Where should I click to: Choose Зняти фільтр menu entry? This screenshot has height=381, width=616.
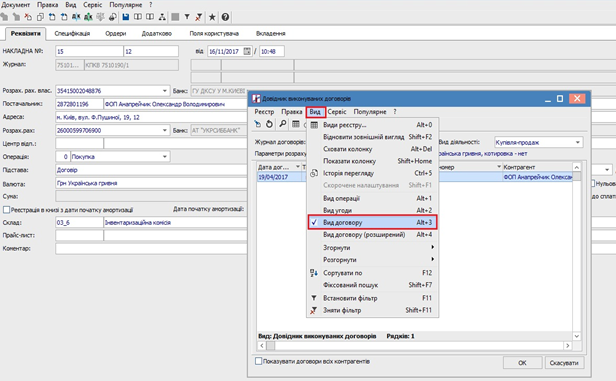(x=372, y=310)
